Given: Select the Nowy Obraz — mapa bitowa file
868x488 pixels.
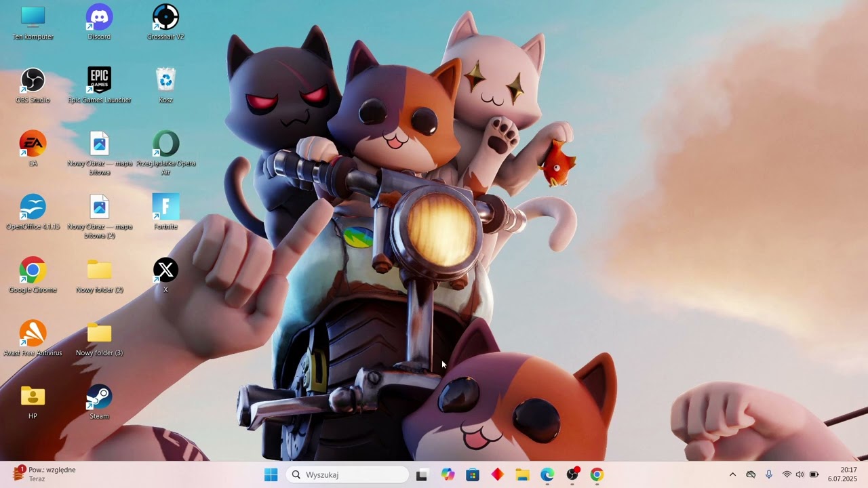Looking at the screenshot, I should [99, 153].
